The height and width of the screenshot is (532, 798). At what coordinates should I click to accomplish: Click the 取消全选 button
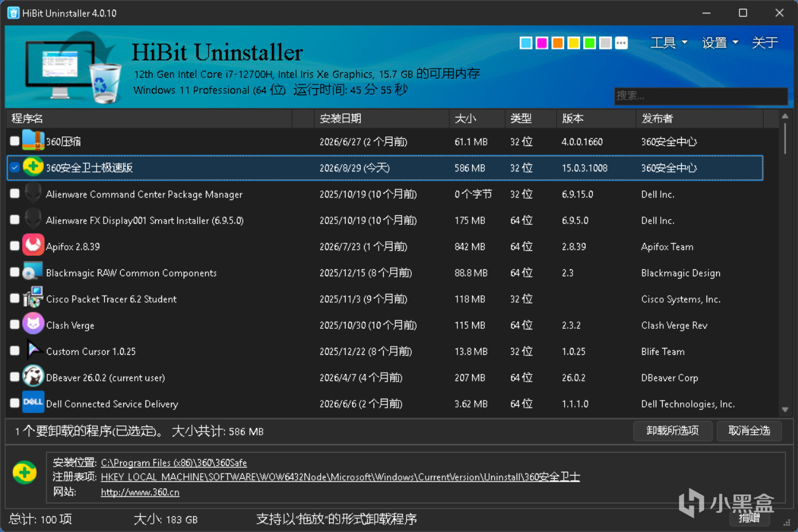point(750,430)
